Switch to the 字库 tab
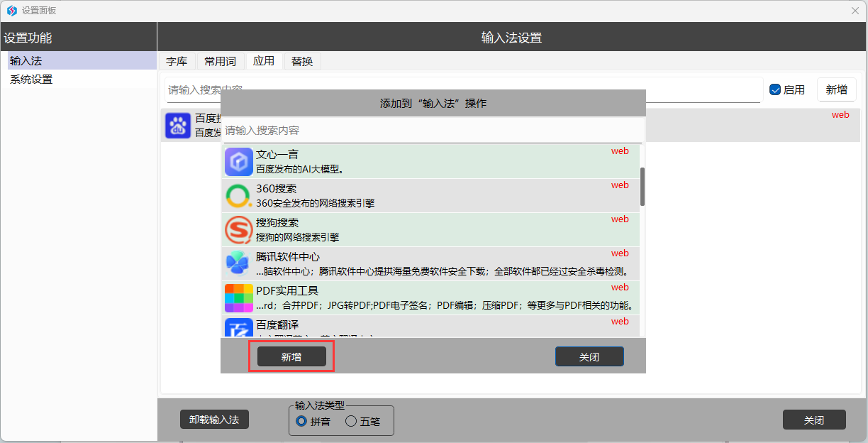The height and width of the screenshot is (443, 868). [x=177, y=62]
